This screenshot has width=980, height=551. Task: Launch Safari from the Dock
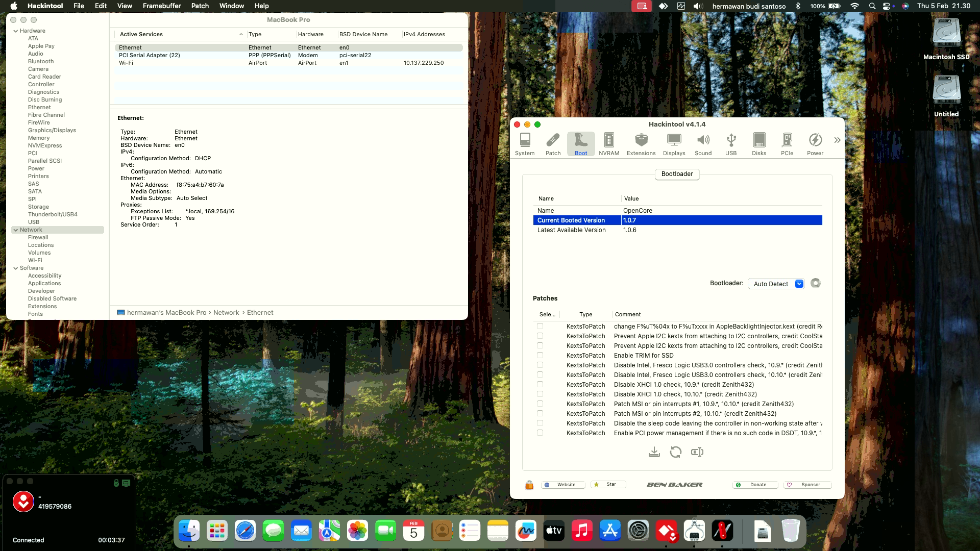coord(245,531)
